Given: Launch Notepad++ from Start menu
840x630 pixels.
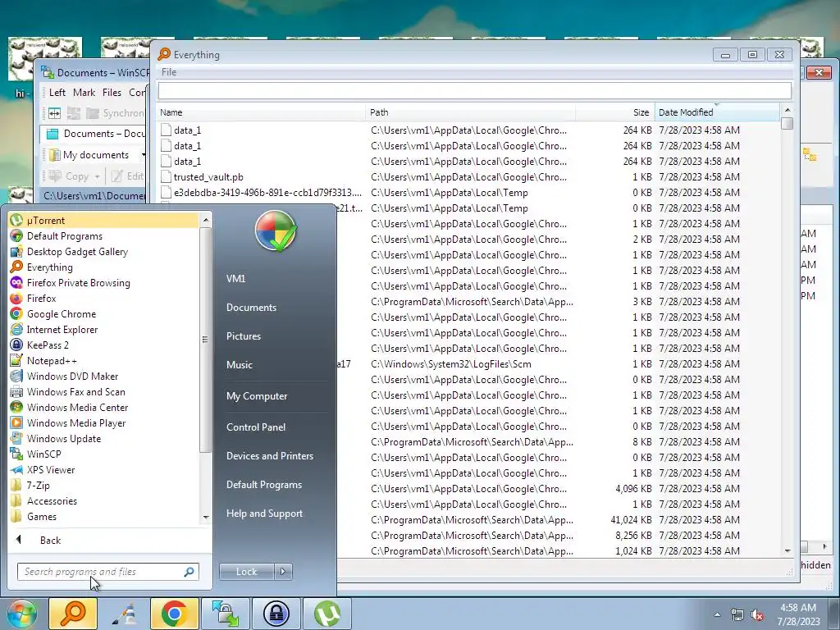Looking at the screenshot, I should [x=104, y=361].
